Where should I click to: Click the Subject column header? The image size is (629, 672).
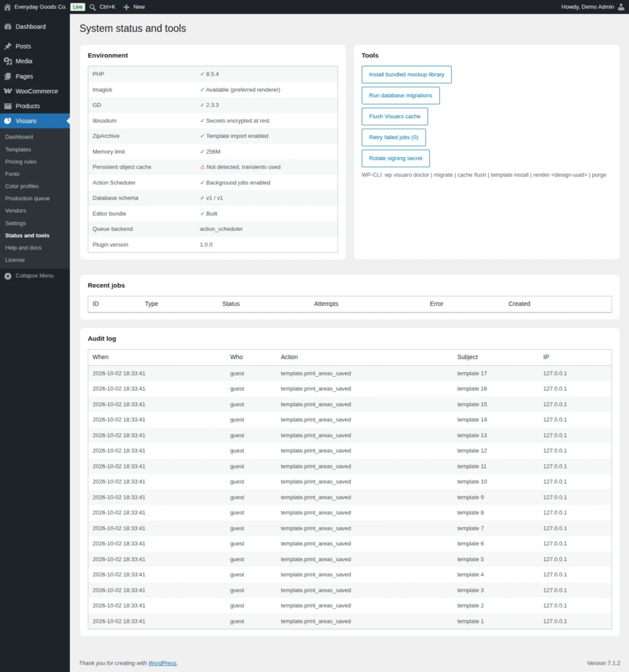coord(467,357)
